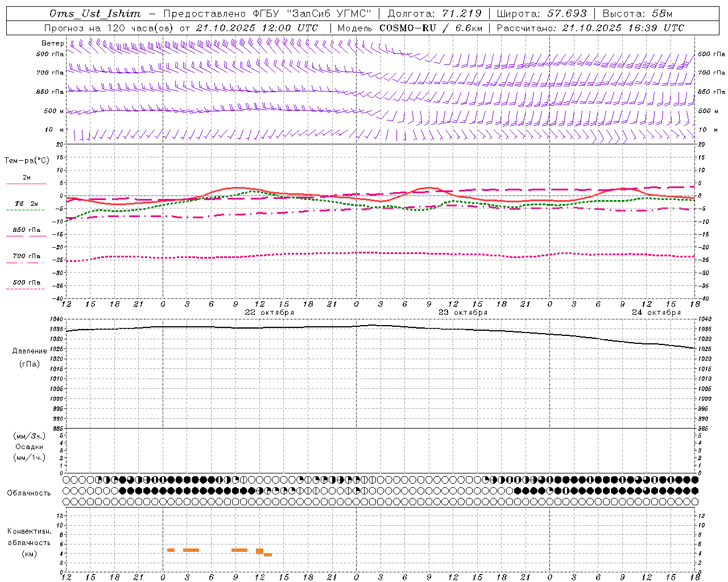
Task: Select the provider text ФГБУ "ЗапСиб УГМС"
Action: [x=312, y=14]
